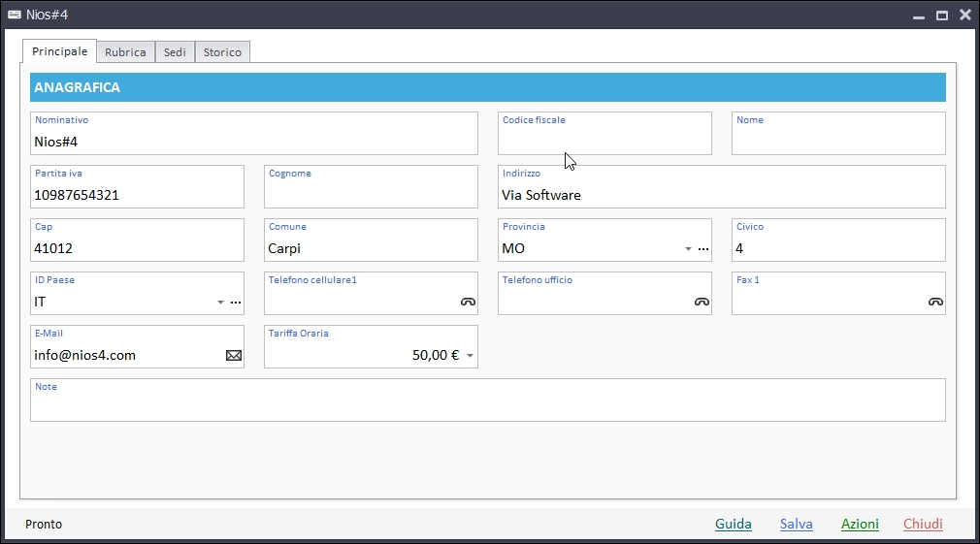Click the envelope icon in E-Mail field
The image size is (980, 544).
point(234,356)
